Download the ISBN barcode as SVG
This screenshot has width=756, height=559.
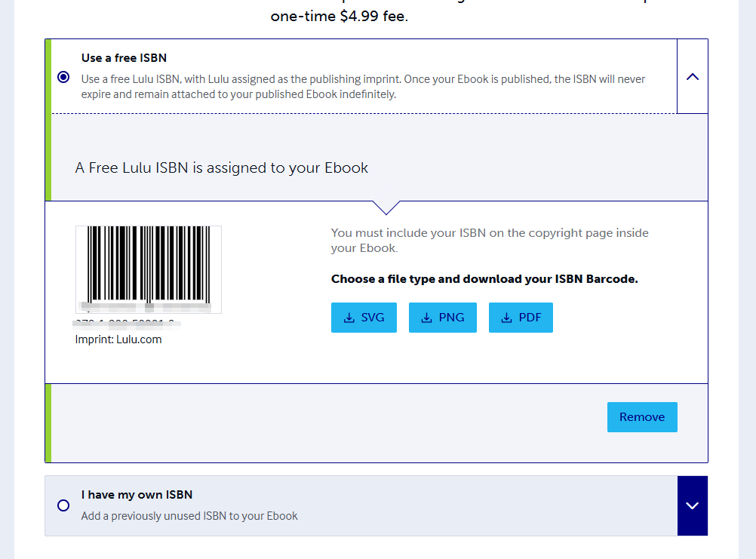(x=364, y=318)
